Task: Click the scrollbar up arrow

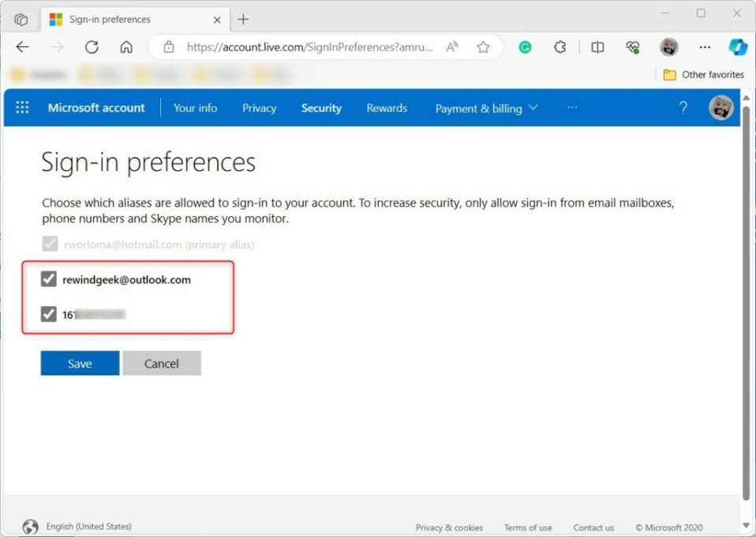Action: pyautogui.click(x=747, y=98)
